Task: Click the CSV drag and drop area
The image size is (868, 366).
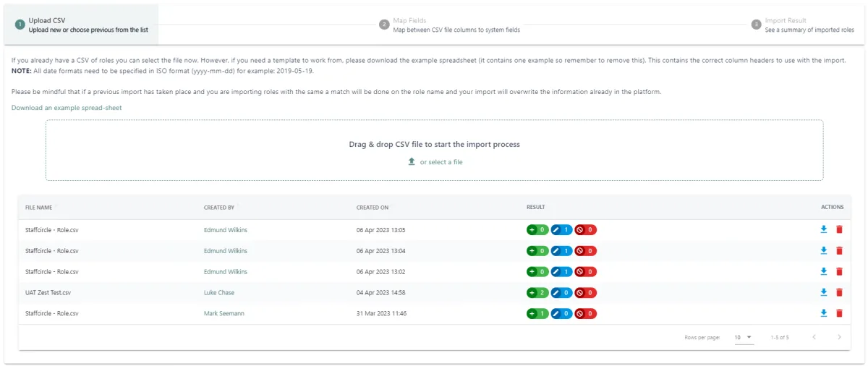Action: click(434, 150)
